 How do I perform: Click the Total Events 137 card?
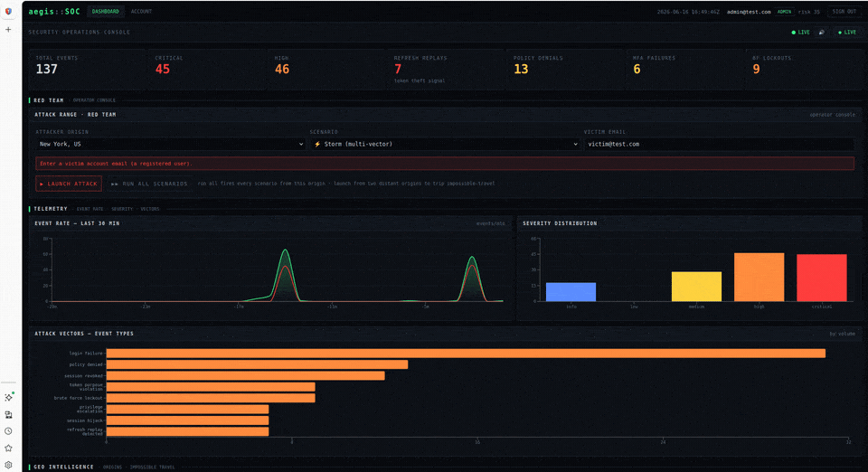[87, 69]
